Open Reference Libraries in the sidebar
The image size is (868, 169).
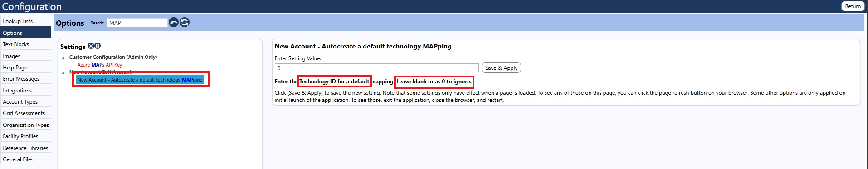pos(25,148)
